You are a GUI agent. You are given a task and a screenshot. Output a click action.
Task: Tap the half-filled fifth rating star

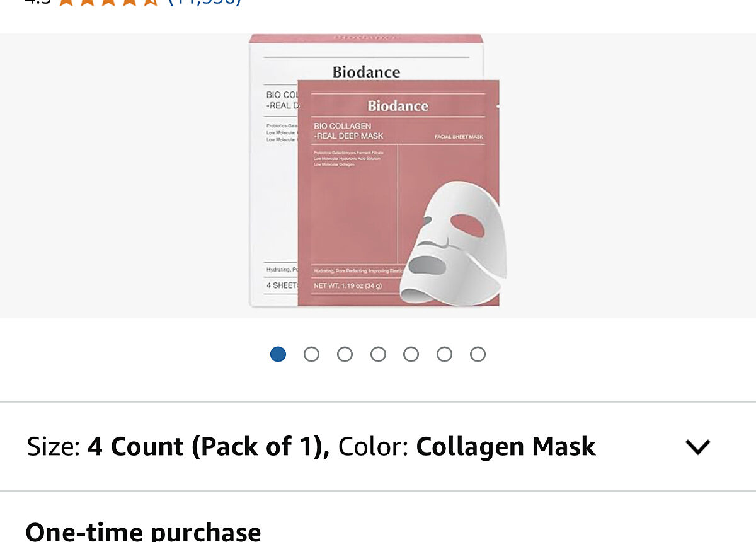point(150,2)
